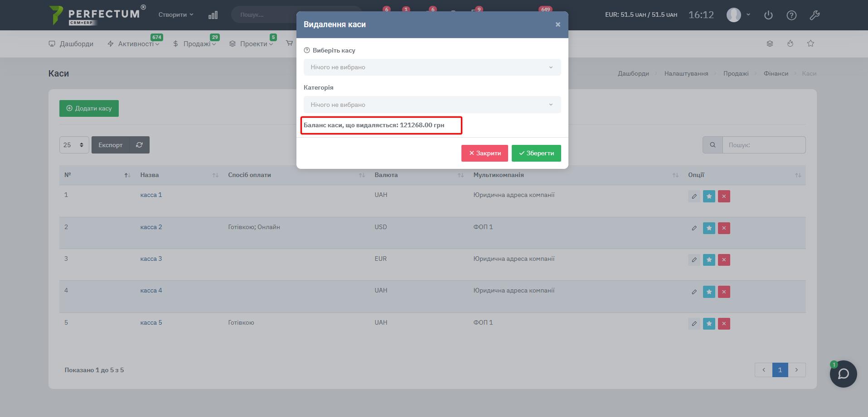Click the star favorites icon in navbar
Image resolution: width=868 pixels, height=417 pixels.
[810, 43]
